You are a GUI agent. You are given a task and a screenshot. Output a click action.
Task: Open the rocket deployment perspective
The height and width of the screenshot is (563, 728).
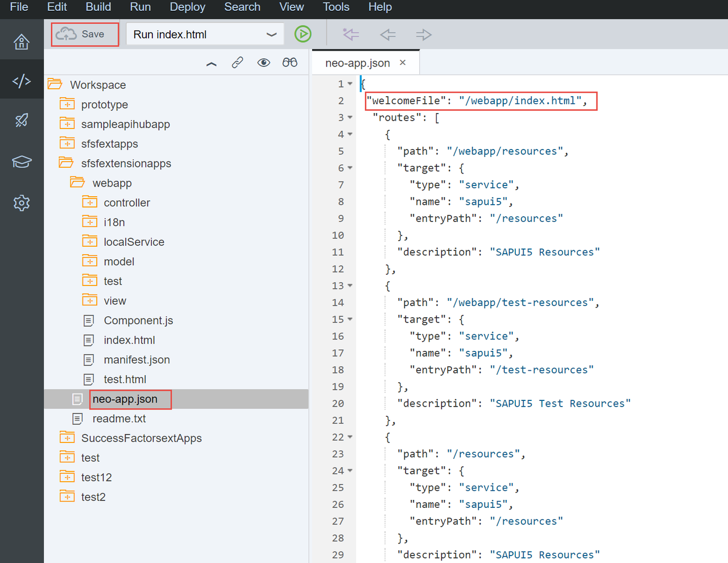tap(22, 120)
